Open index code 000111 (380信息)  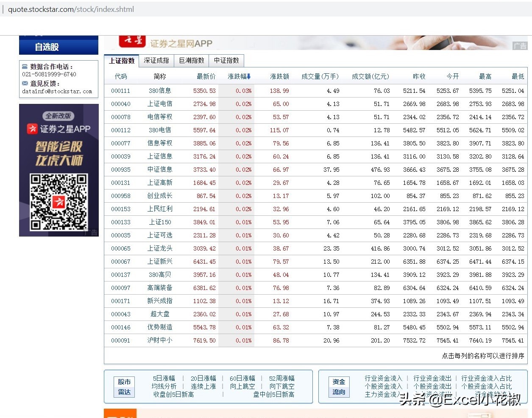pyautogui.click(x=121, y=91)
